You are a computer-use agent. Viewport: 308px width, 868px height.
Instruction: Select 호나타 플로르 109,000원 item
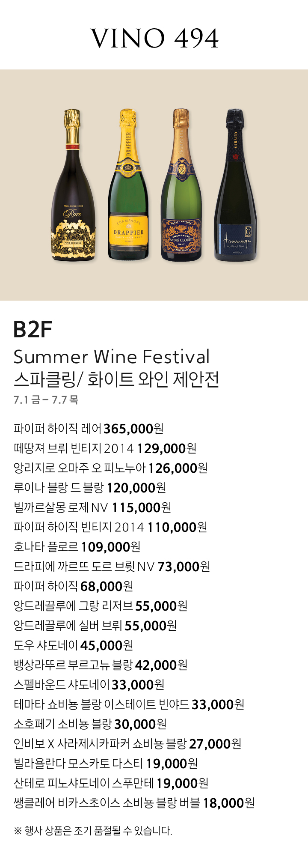point(77,547)
